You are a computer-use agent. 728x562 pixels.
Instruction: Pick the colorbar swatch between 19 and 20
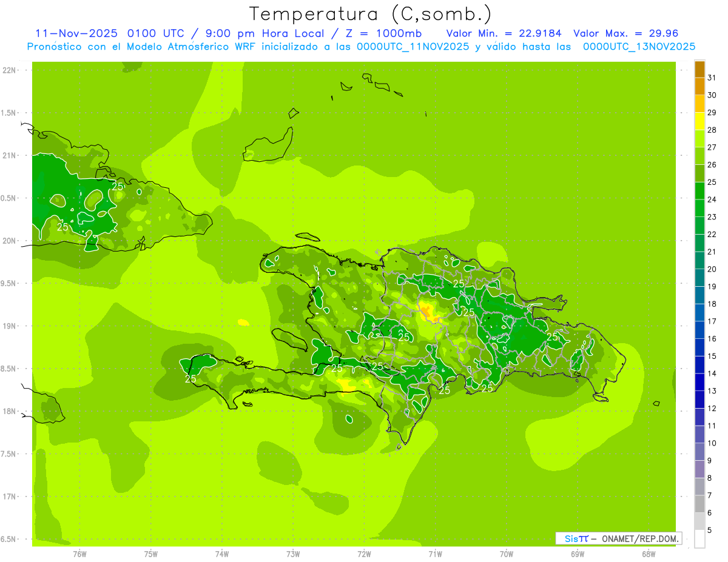(699, 278)
